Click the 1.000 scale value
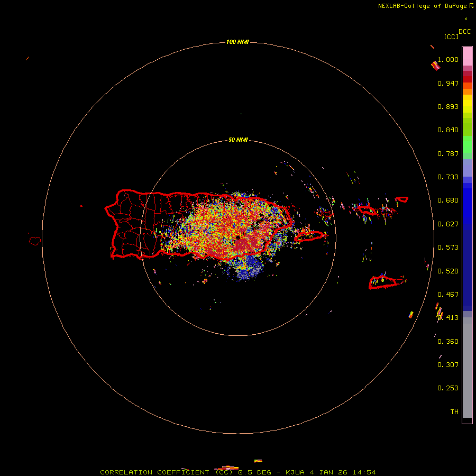476x476 pixels. [448, 59]
